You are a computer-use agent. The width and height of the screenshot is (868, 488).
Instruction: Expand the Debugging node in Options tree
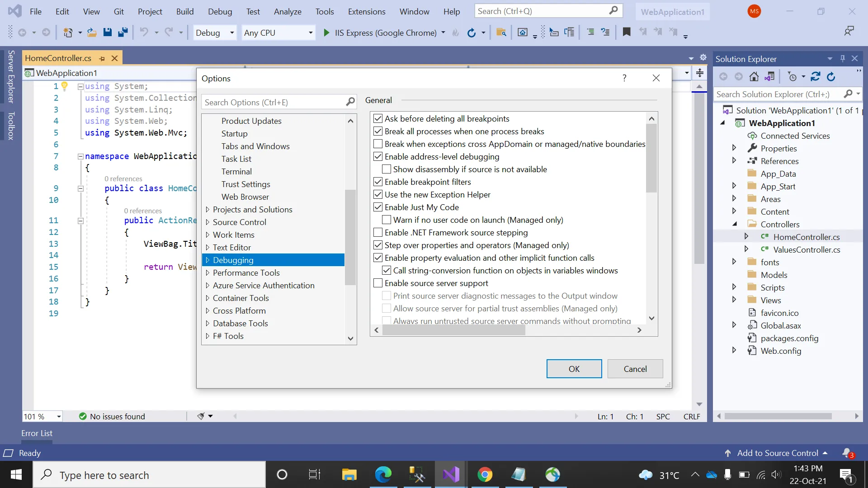click(208, 260)
